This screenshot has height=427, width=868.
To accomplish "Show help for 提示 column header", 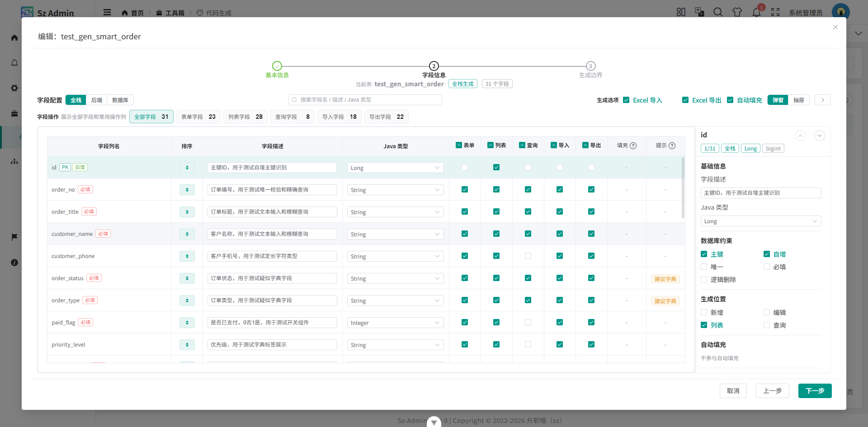I will coord(672,145).
